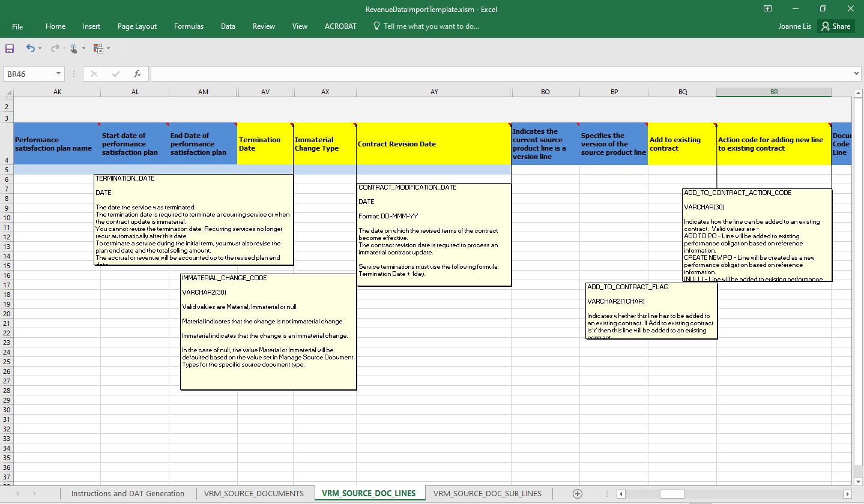Click the Joanne Lis account name

[x=794, y=26]
